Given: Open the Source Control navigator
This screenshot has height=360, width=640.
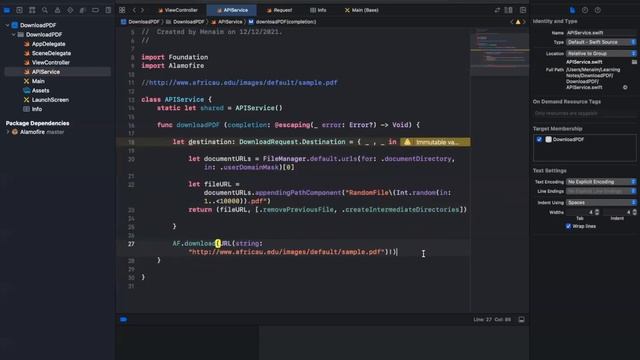Looking at the screenshot, I should pos(19,10).
